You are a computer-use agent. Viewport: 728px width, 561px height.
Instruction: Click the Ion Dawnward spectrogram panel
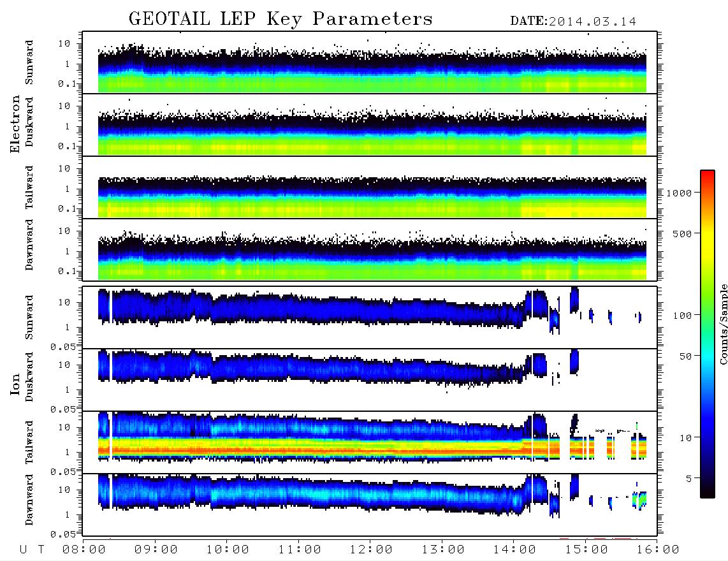pos(370,505)
